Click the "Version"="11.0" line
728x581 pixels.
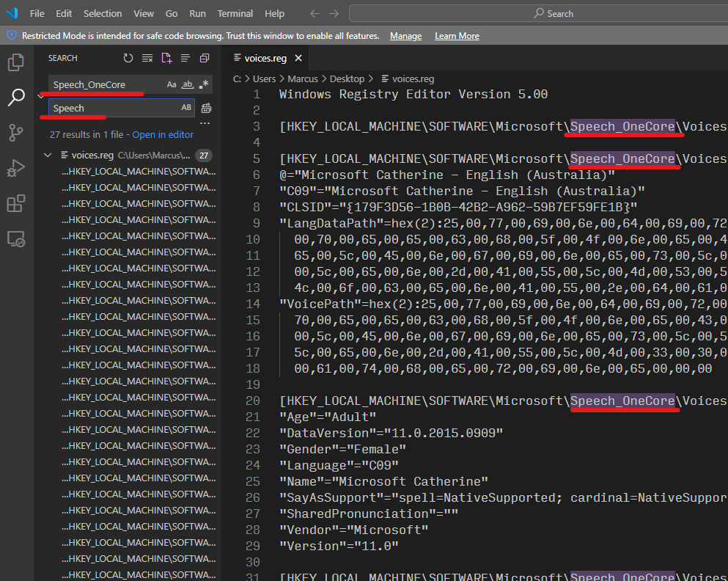[x=339, y=547]
